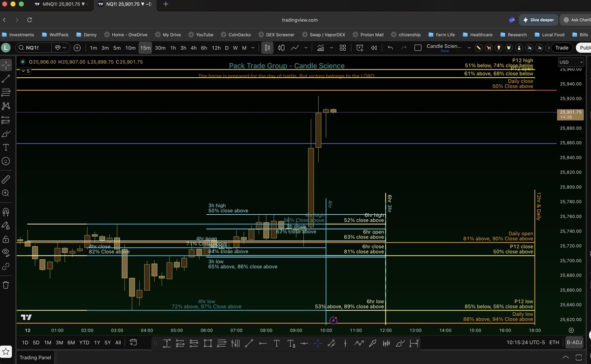Click the time zone 10:15:24 UTC-5
The width and height of the screenshot is (591, 364).
tap(525, 342)
